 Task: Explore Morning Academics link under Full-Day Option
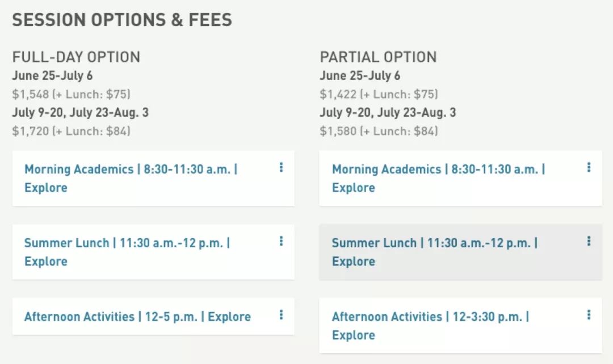[131, 177]
